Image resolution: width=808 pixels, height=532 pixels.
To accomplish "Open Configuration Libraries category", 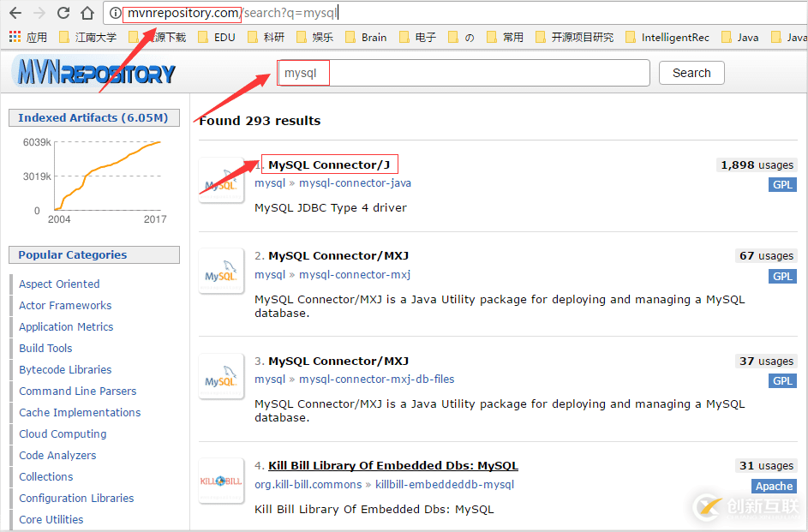I will [76, 499].
